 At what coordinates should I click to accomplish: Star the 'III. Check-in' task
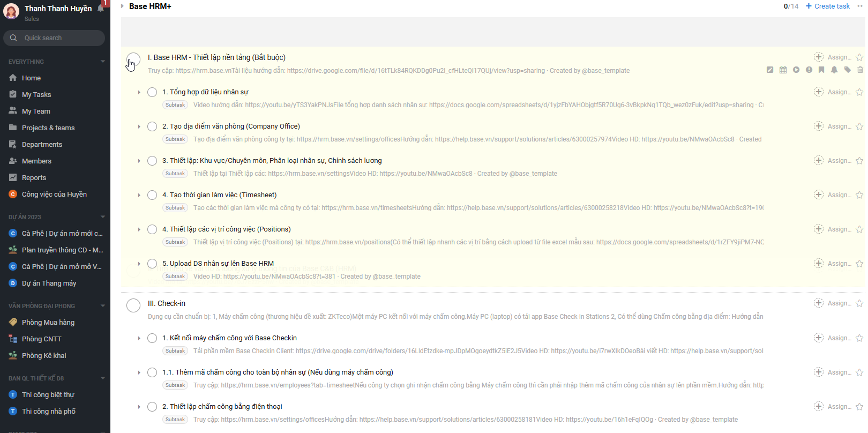tap(859, 303)
